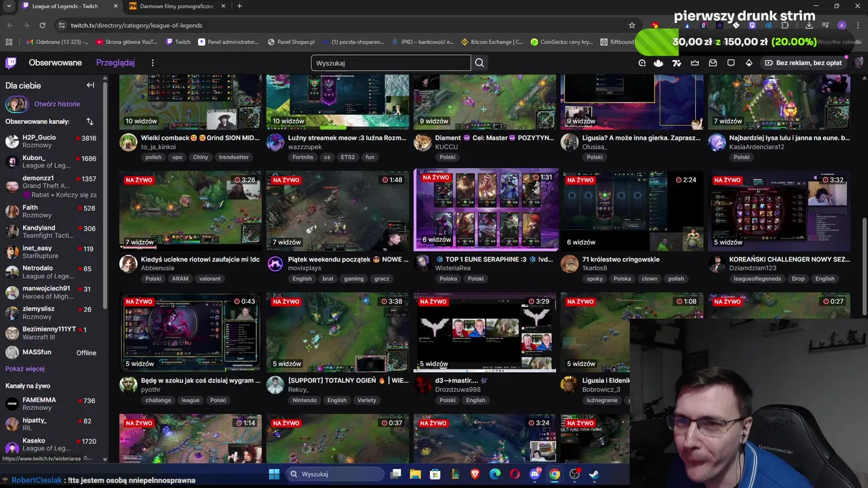Open the Chrome apps grid icon
The width and height of the screenshot is (868, 488).
(9, 42)
